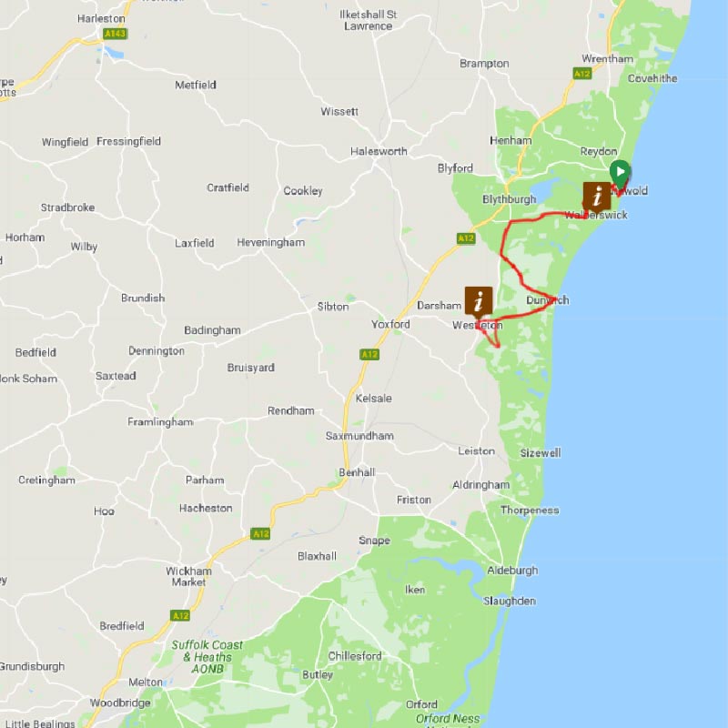Click the green start marker near Southwold
This screenshot has width=728, height=728.
point(620,175)
